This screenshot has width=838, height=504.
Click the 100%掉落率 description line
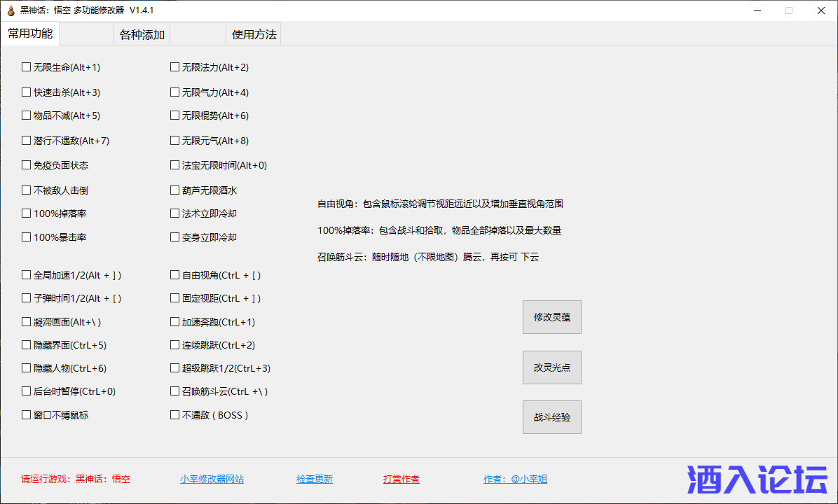pos(439,230)
